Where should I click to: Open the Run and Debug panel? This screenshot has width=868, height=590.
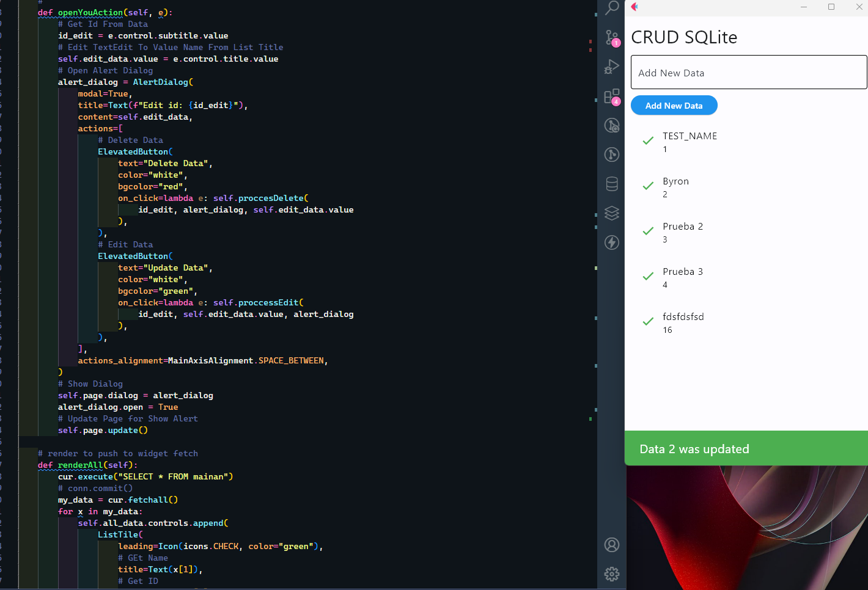[611, 67]
